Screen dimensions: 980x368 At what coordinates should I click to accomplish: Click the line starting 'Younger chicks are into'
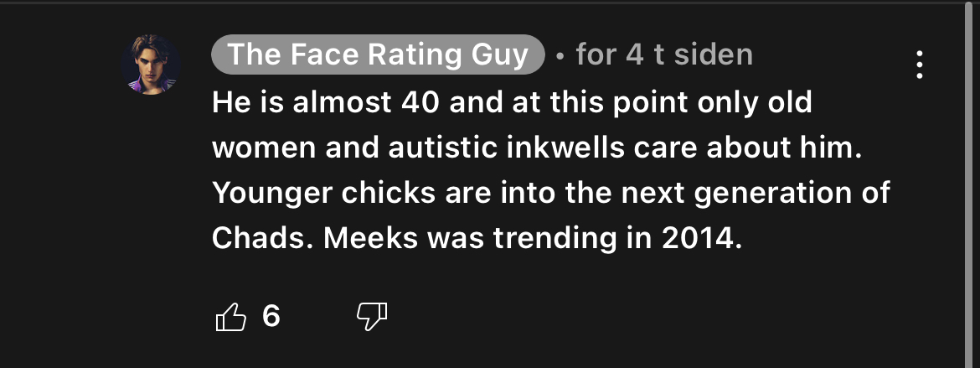(x=551, y=194)
